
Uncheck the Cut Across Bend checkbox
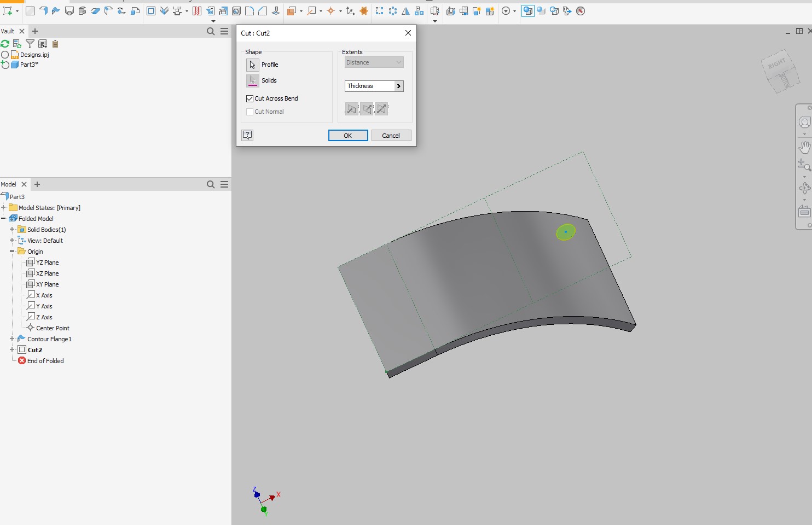pyautogui.click(x=250, y=98)
